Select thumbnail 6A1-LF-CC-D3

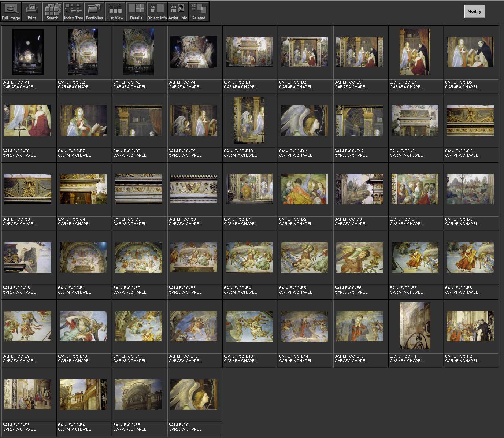click(360, 189)
